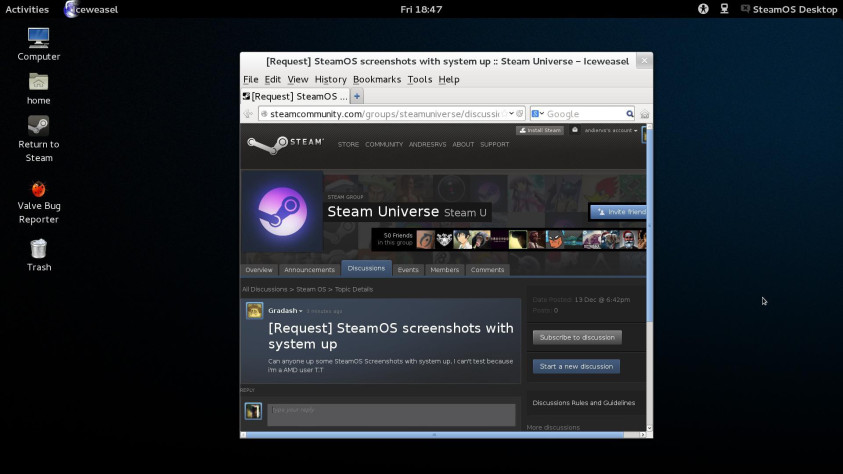Click the Start a new discussion button

tap(576, 367)
